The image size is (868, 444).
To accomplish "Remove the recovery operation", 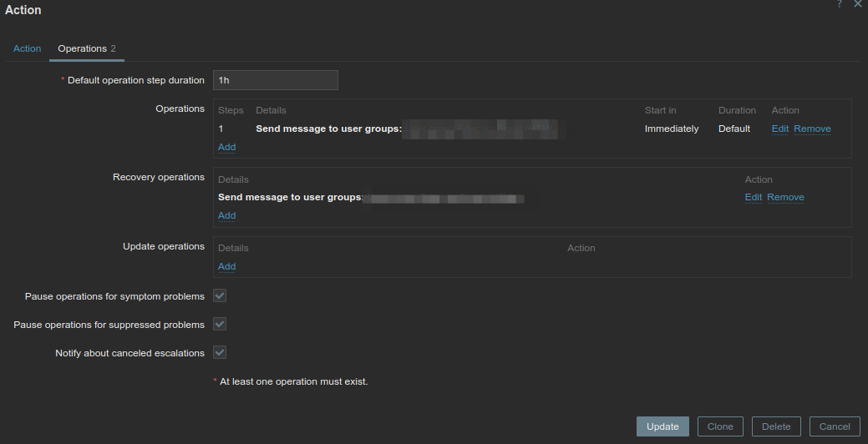I will click(x=785, y=197).
